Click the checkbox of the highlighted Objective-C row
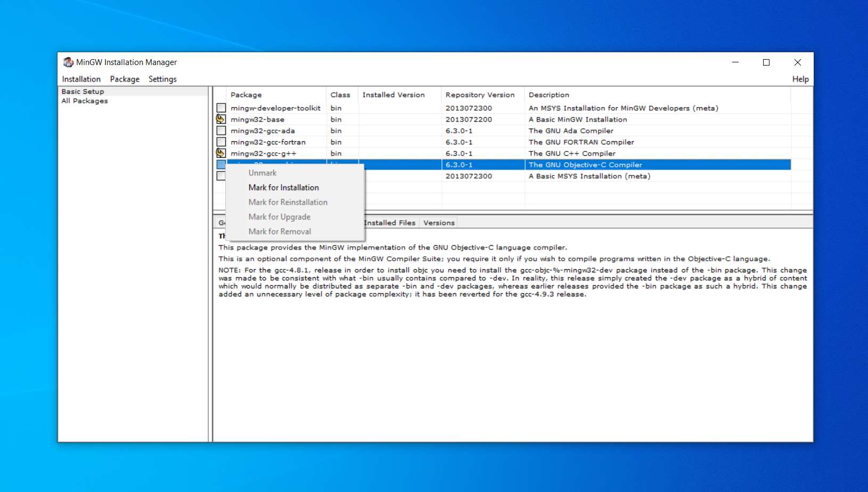Screen dimensions: 868x492 221,165
